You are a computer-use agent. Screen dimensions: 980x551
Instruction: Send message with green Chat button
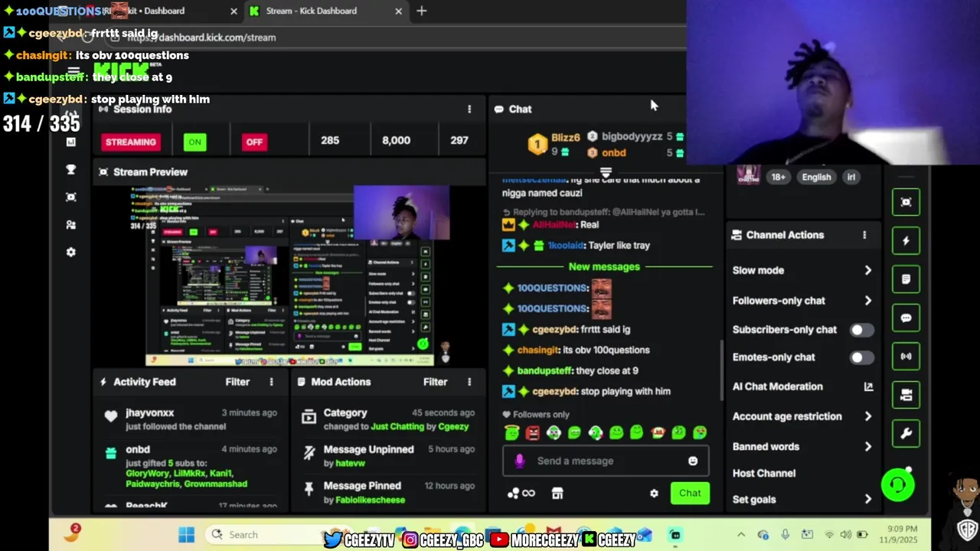coord(690,494)
